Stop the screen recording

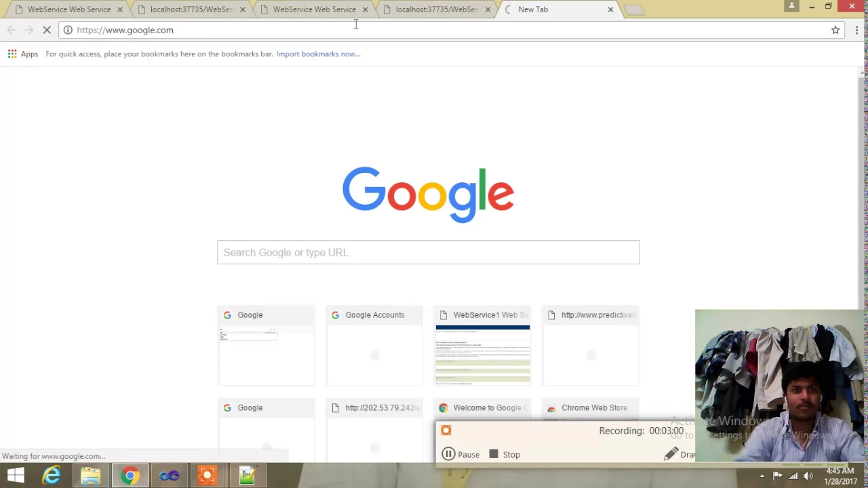pos(505,454)
